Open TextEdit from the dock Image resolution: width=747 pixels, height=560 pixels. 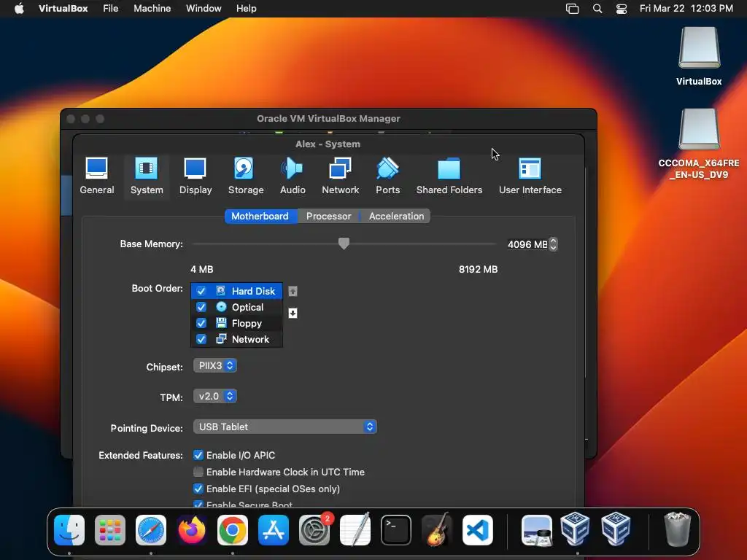pyautogui.click(x=355, y=530)
